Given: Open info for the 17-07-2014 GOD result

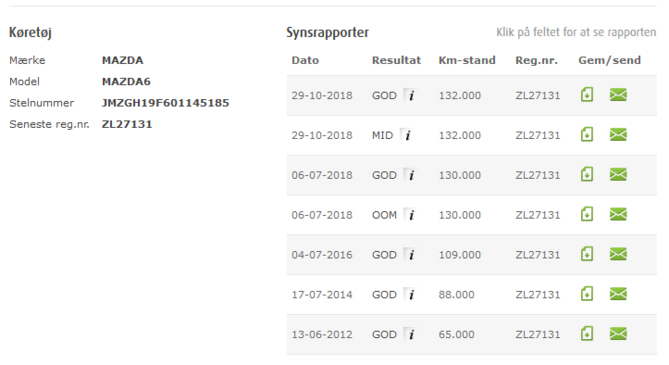Looking at the screenshot, I should point(411,295).
